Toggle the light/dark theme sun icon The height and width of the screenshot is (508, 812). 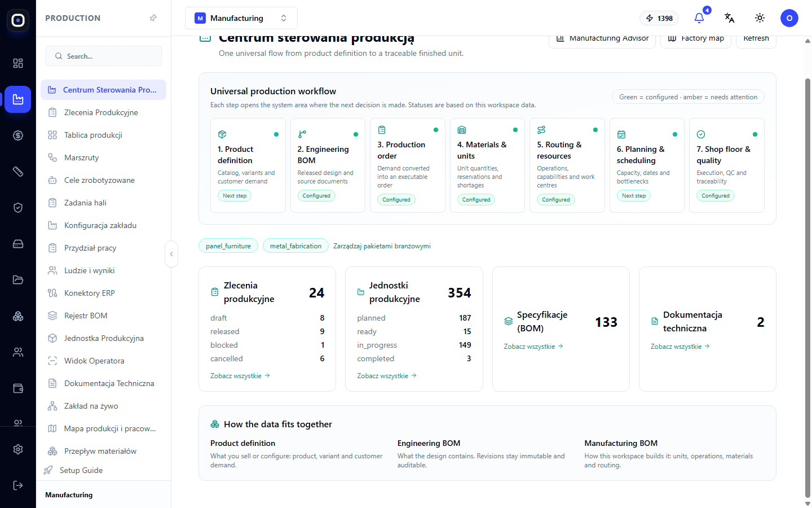pos(760,18)
